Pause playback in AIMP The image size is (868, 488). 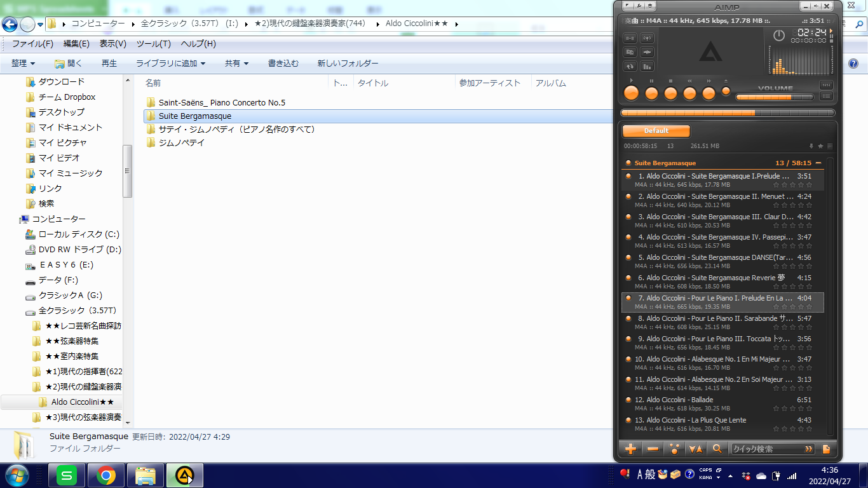tap(651, 93)
